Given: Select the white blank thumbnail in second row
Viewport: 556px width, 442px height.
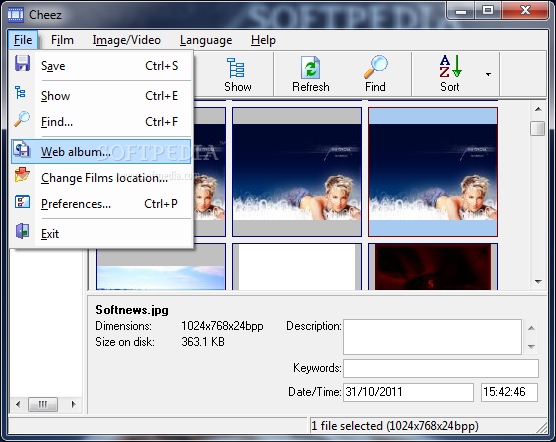Looking at the screenshot, I should 297,267.
